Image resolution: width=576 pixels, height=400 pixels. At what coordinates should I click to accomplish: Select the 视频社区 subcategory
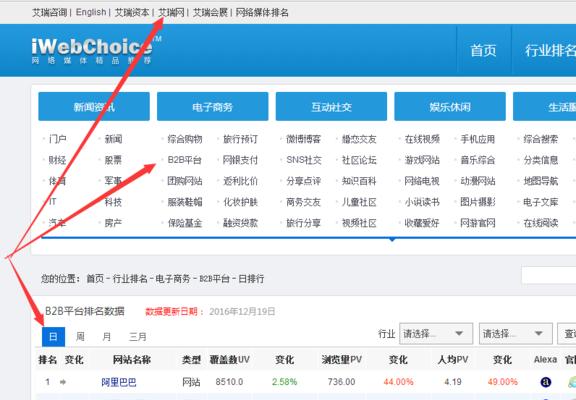click(x=359, y=223)
